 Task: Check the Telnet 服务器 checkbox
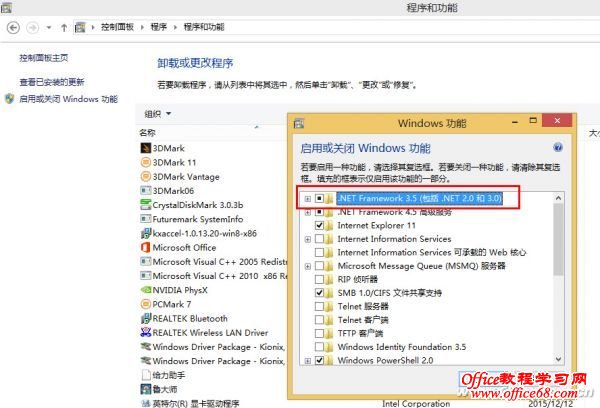(319, 306)
